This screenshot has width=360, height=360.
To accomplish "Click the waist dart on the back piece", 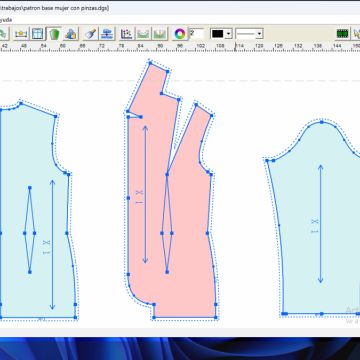I will (x=30, y=230).
